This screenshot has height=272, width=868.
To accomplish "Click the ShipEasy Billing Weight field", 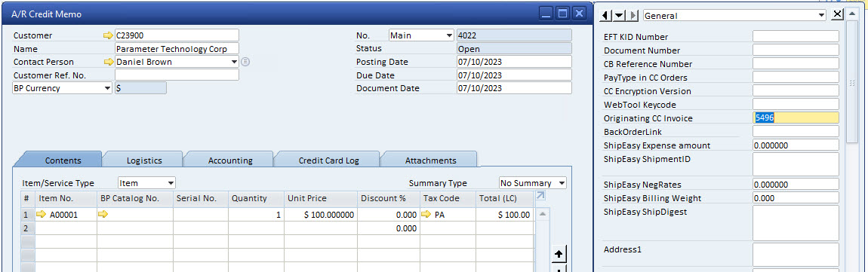I will point(796,197).
